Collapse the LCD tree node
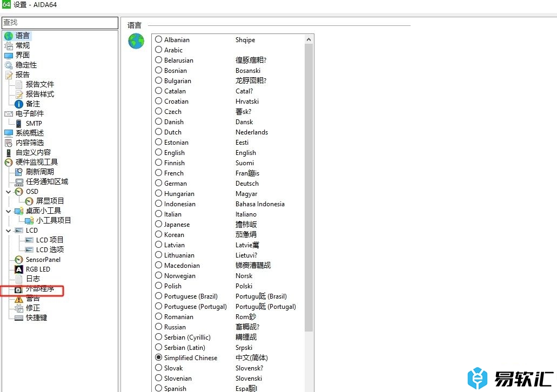 [9, 231]
